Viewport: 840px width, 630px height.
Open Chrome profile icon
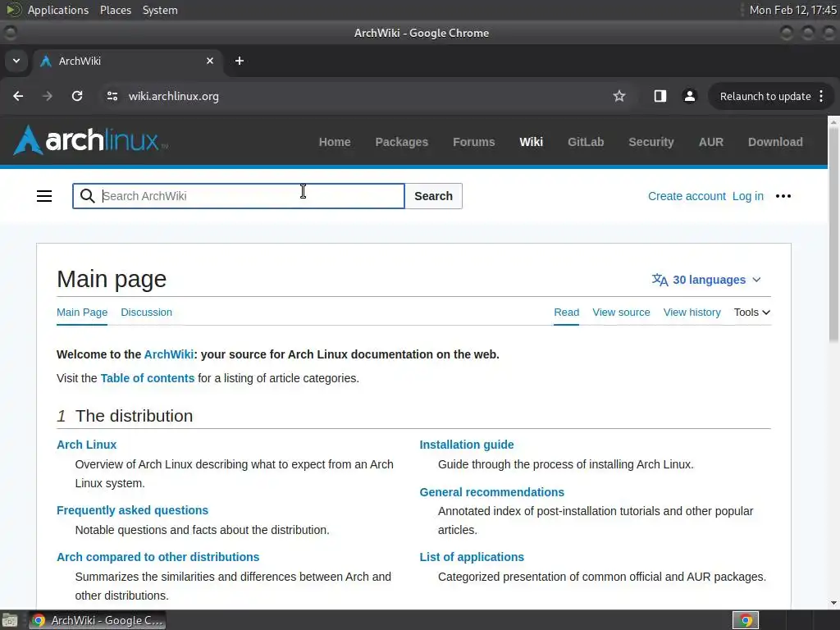point(689,96)
